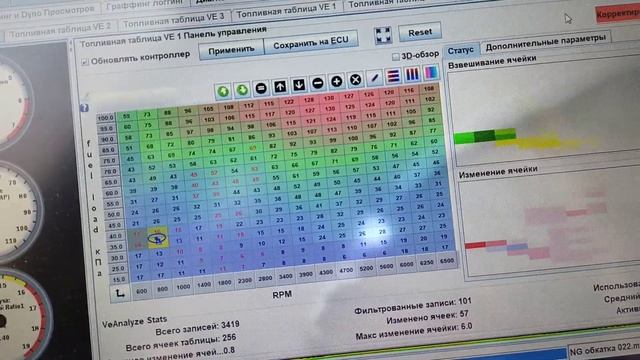Click the 1000 RPM axis bin
Screen dimensions: 640x360
tap(183, 287)
